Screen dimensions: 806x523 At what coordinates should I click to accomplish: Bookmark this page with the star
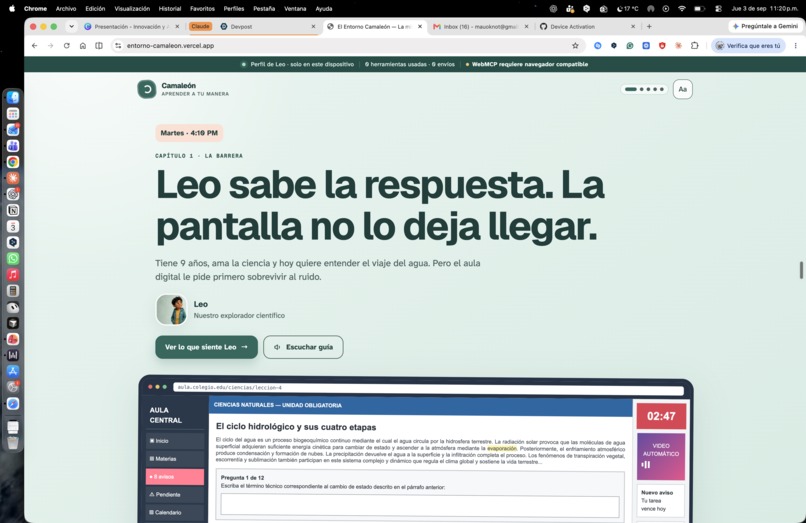tap(575, 46)
